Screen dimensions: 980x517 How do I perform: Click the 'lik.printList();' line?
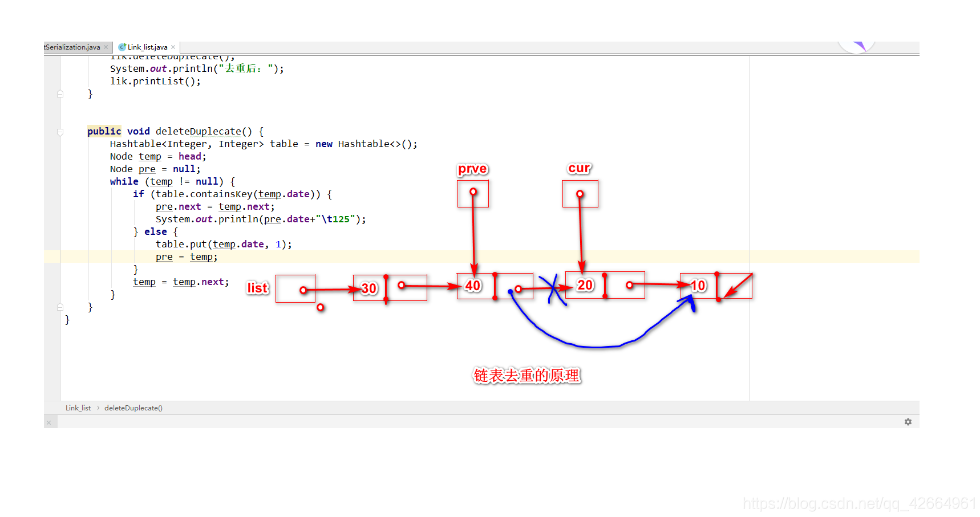tap(155, 82)
